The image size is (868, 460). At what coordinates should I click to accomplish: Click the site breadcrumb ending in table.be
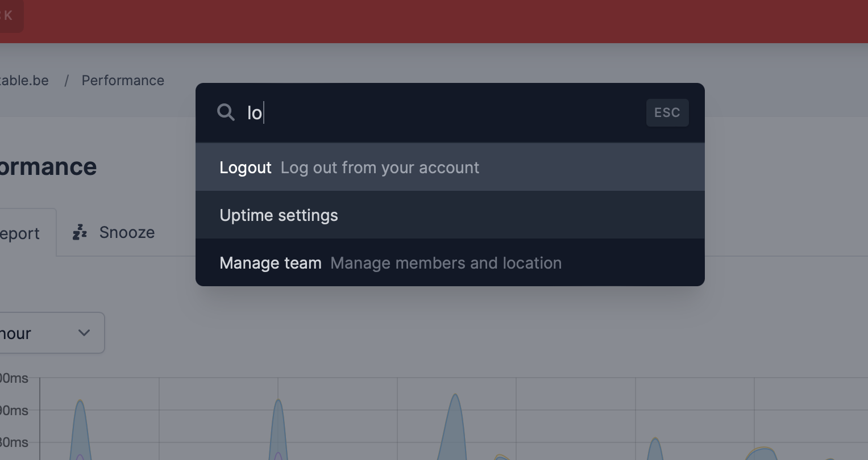[x=24, y=81]
